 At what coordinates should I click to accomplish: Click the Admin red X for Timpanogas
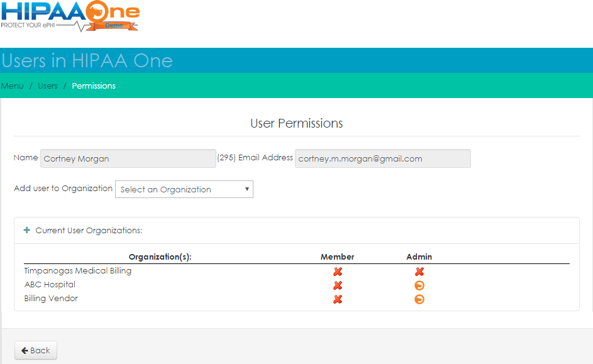pos(419,272)
